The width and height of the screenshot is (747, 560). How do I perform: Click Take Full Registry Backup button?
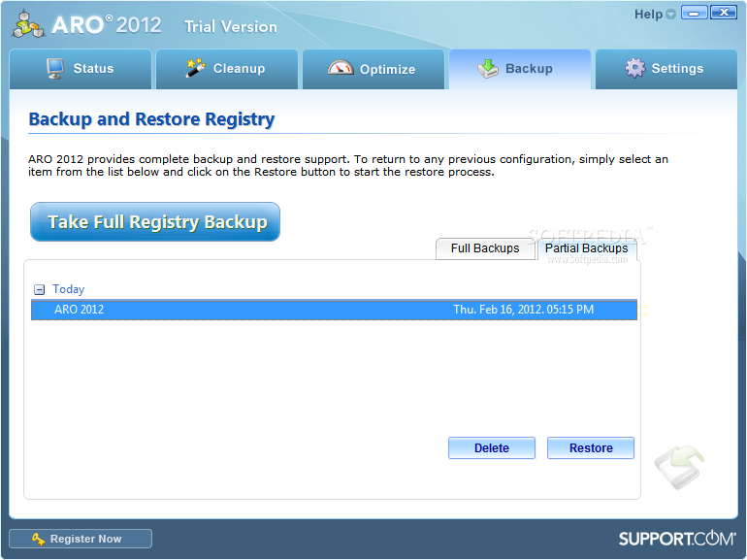[x=155, y=221]
